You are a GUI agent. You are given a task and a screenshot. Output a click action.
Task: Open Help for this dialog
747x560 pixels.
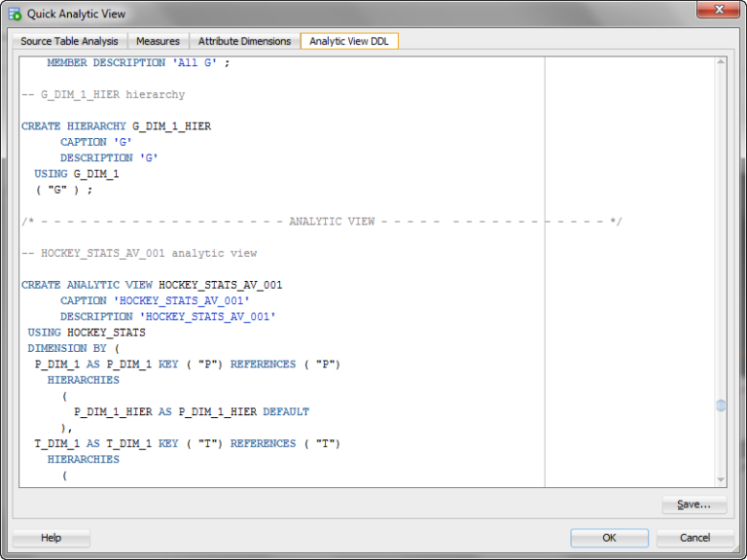coord(51,538)
